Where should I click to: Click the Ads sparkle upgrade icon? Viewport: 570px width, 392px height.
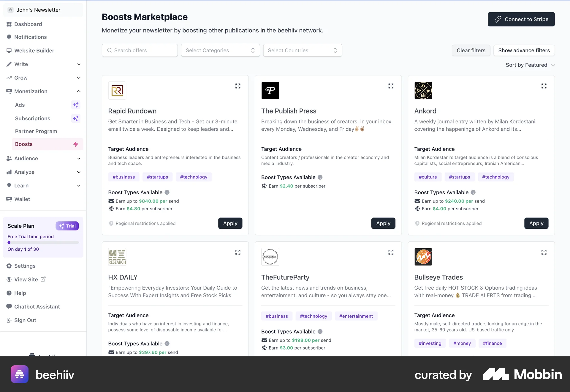click(76, 105)
